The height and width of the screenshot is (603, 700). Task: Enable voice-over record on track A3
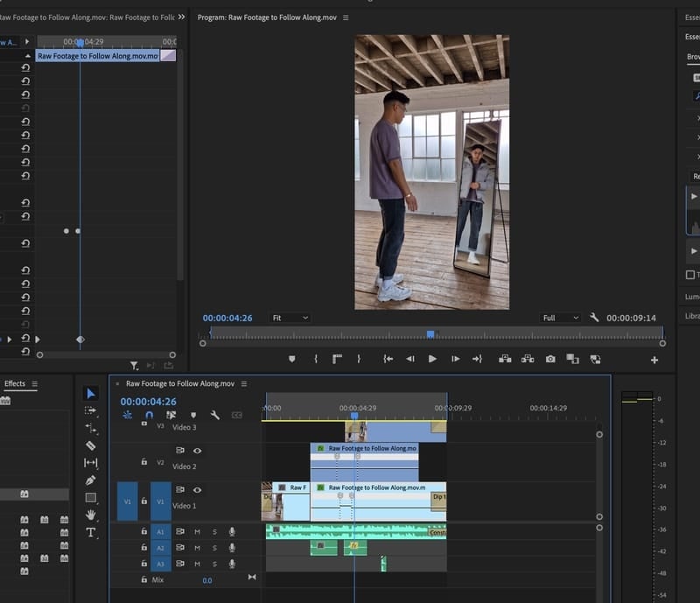(x=232, y=564)
